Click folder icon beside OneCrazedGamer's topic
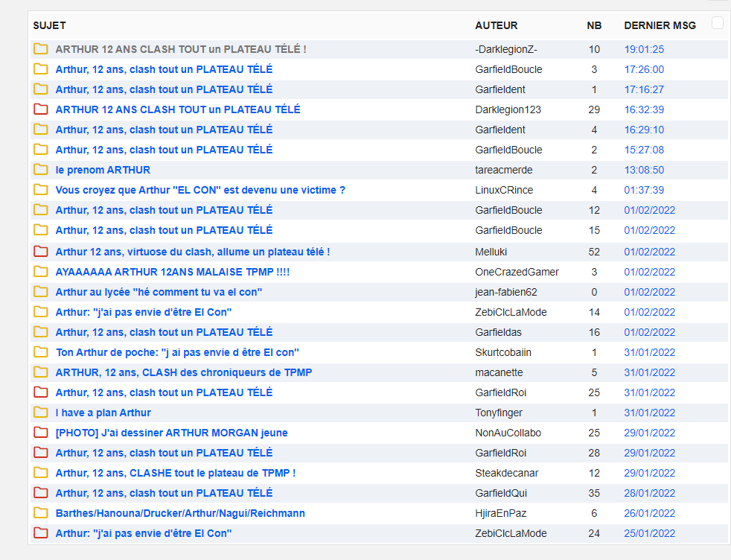Image resolution: width=731 pixels, height=560 pixels. 40,271
